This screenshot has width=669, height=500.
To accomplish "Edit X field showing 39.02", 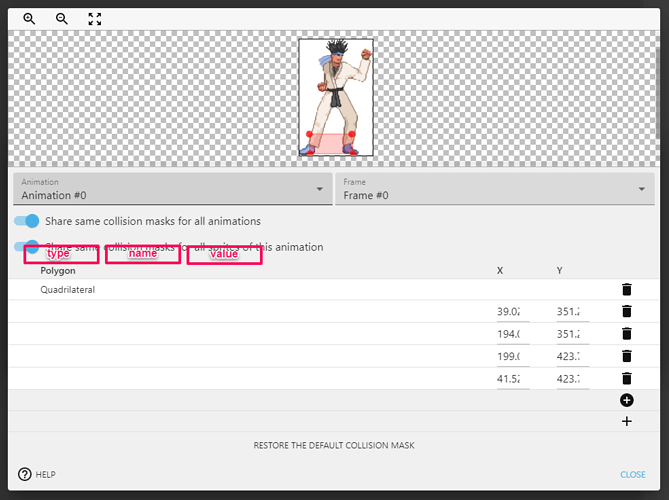I will (513, 312).
